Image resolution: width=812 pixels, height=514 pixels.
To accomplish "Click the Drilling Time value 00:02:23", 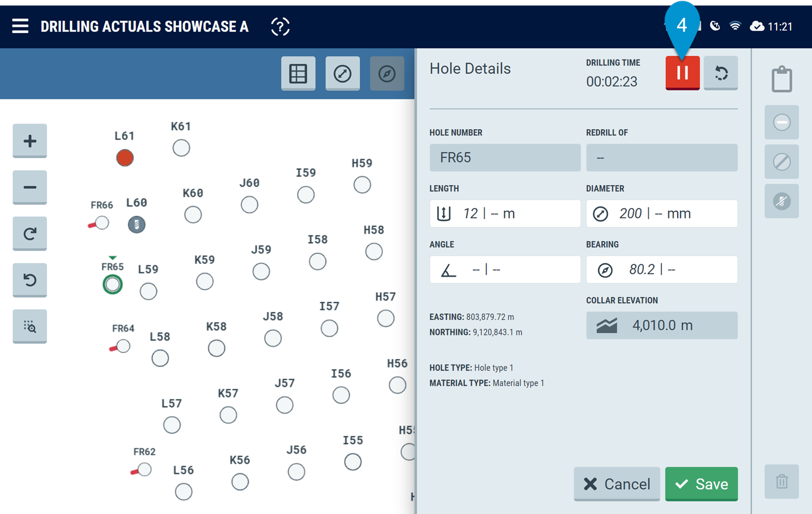I will point(612,82).
